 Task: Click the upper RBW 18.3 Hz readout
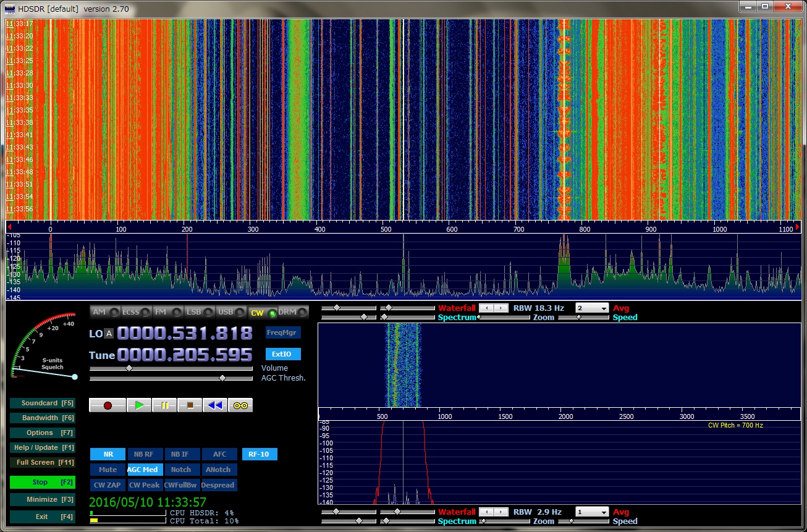538,308
